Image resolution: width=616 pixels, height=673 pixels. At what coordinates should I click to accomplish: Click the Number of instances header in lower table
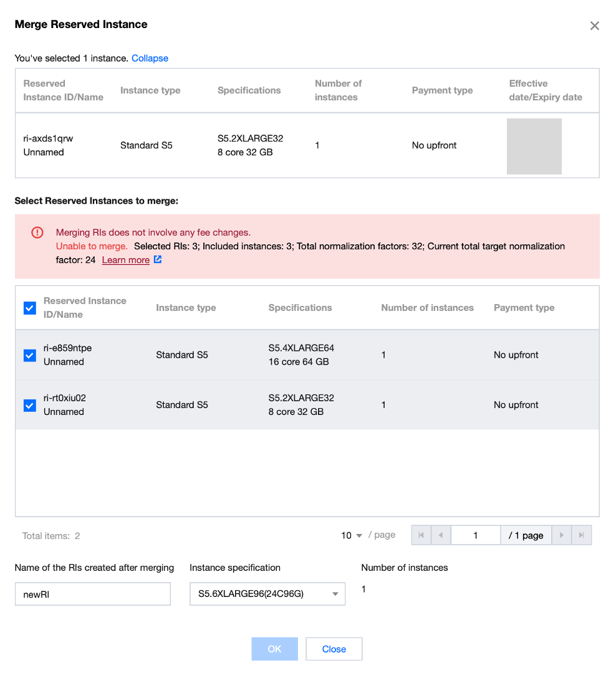[428, 308]
